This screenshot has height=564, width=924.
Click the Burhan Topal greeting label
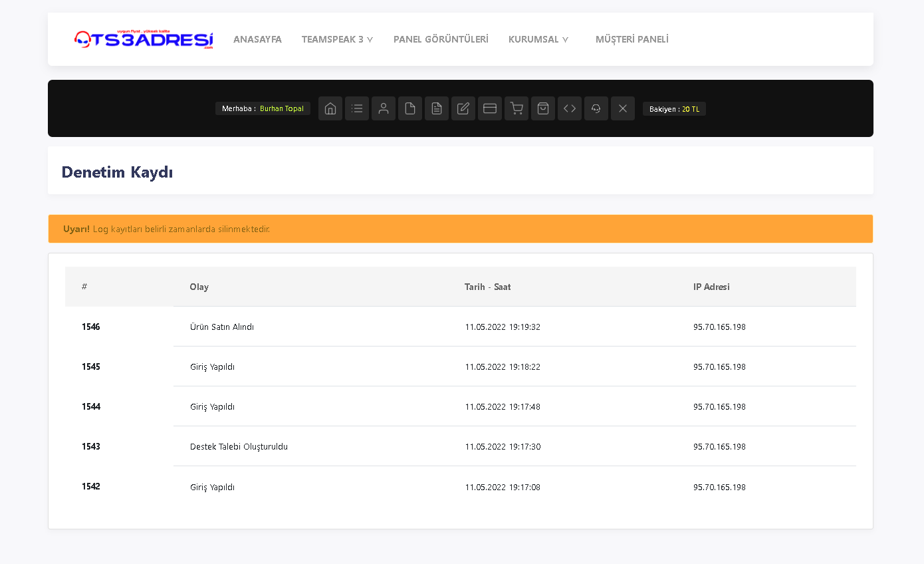point(263,108)
